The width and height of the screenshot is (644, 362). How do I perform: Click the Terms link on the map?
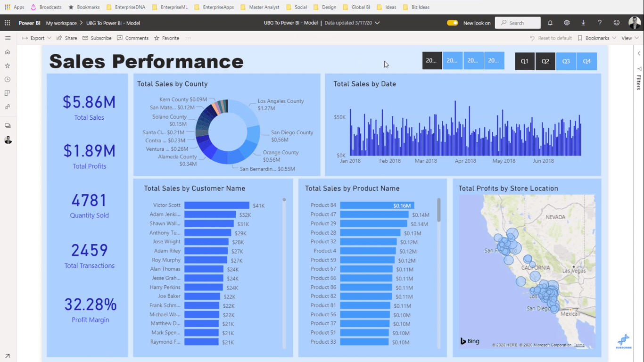(579, 345)
